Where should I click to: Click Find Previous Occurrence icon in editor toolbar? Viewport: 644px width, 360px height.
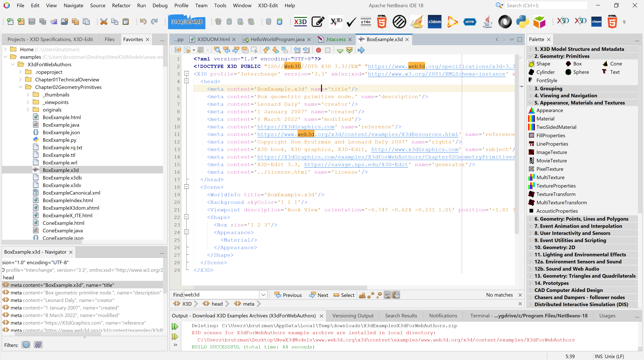(227, 50)
